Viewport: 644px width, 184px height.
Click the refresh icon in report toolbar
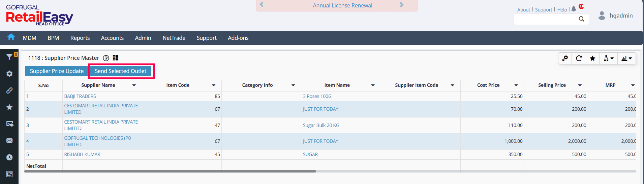point(579,58)
